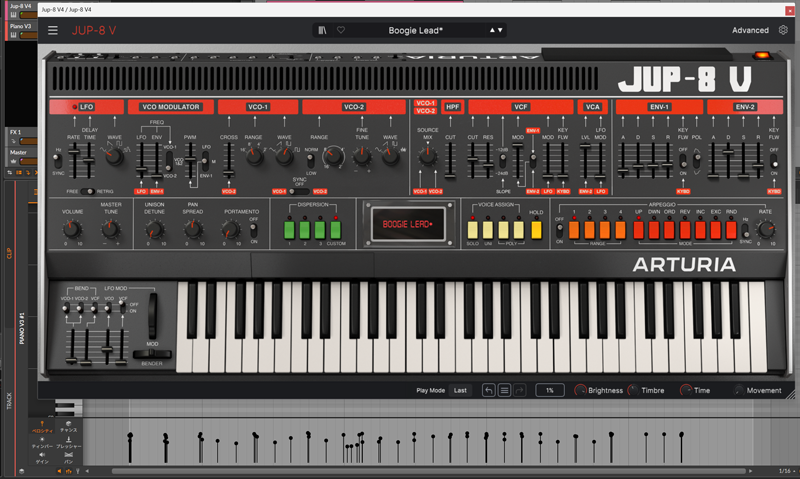800x479 pixels.
Task: Click the LFO RATE slider
Action: pos(74,160)
